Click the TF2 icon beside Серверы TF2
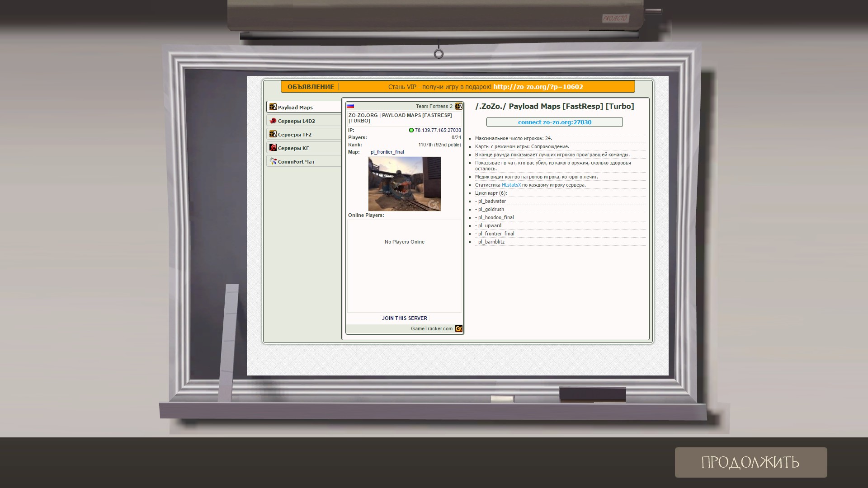This screenshot has height=488, width=868. [273, 134]
